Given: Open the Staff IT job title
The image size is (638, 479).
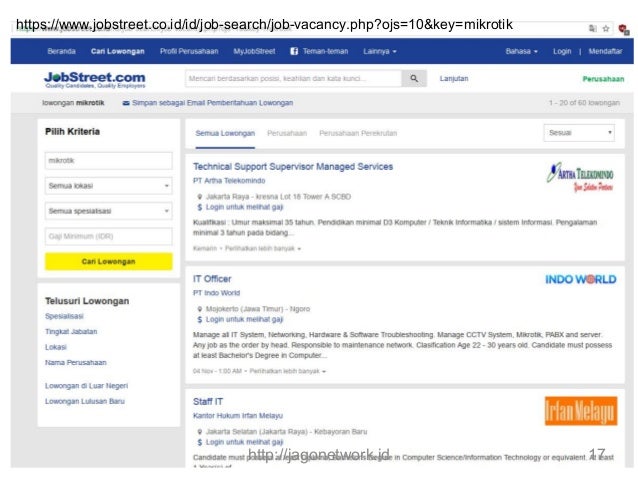Looking at the screenshot, I should pyautogui.click(x=208, y=402).
